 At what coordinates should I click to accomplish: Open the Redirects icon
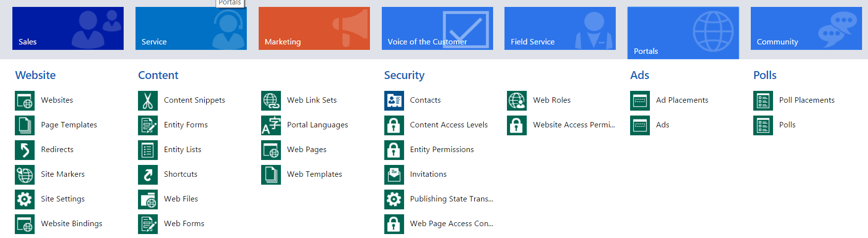tap(25, 150)
